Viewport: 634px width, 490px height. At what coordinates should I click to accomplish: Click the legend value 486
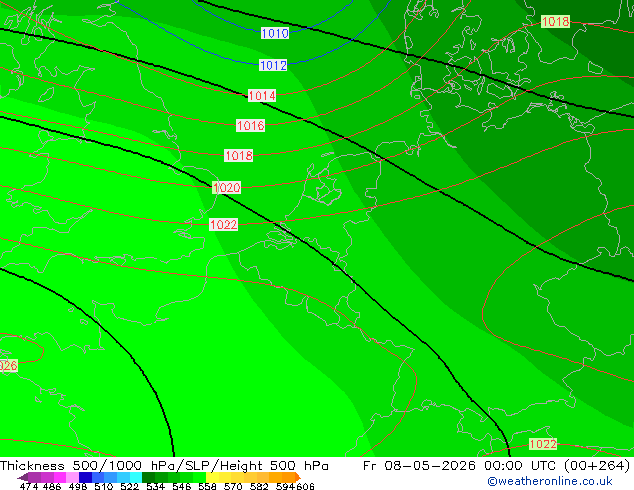coord(52,486)
